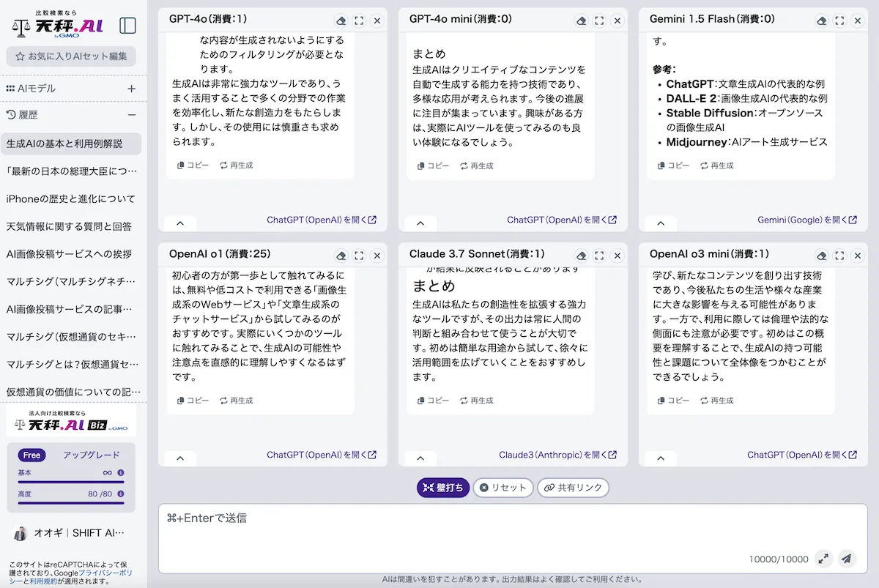Send message with paper plane icon
Image resolution: width=879 pixels, height=588 pixels.
847,559
